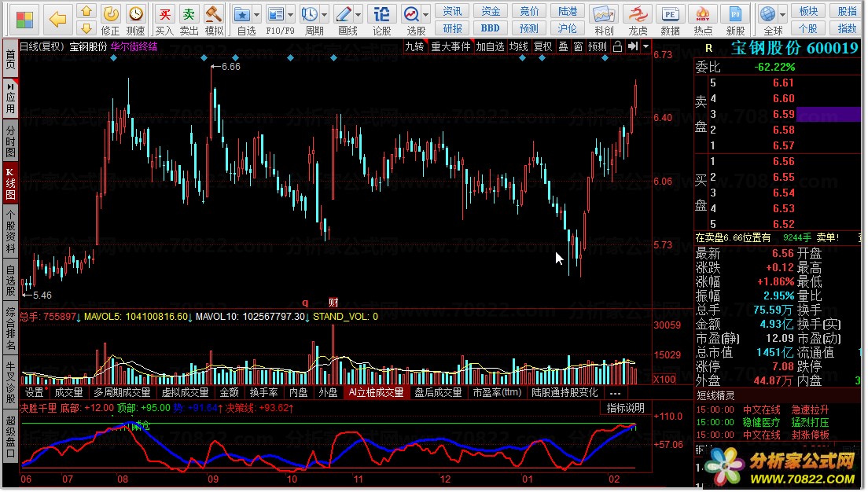Screen dimensions: 868x492
Task: Open the 自选 favorites folder icon
Action: point(242,14)
